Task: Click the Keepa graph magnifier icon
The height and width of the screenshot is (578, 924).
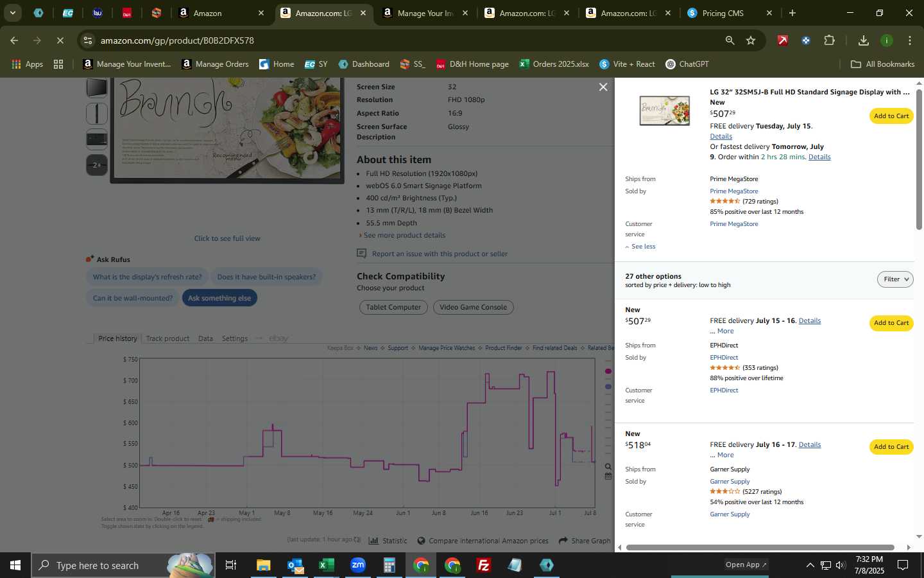Action: (608, 467)
